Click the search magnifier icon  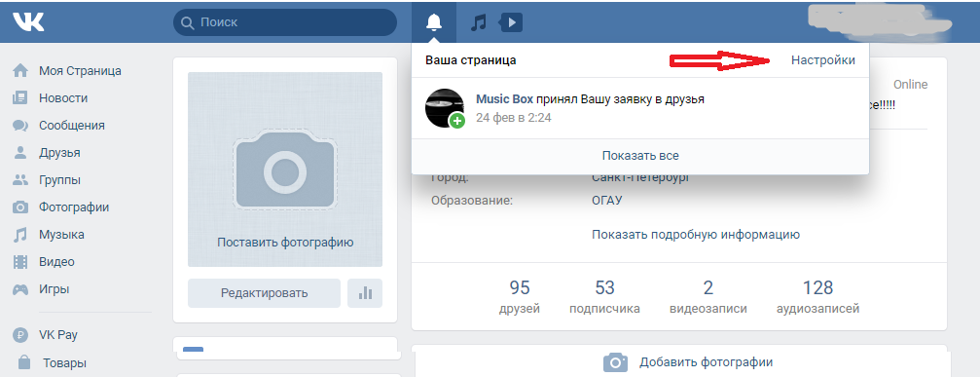tap(187, 22)
